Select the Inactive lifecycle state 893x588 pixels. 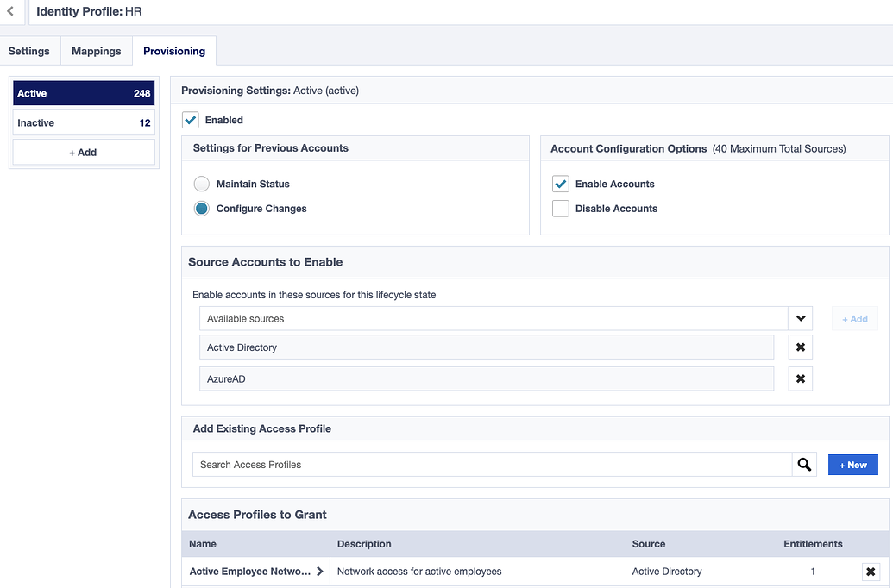(x=83, y=122)
